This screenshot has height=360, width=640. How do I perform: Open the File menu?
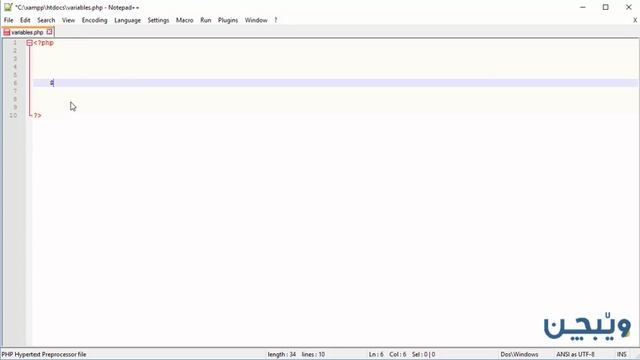click(x=9, y=20)
